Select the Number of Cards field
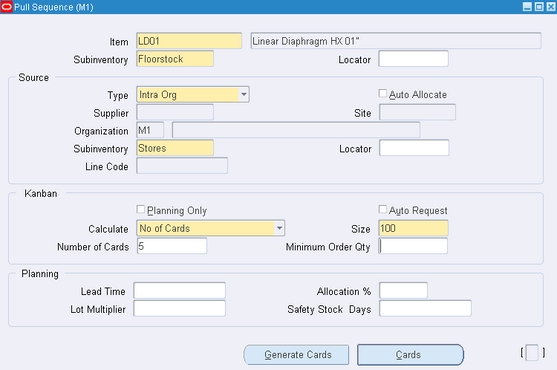This screenshot has height=370, width=557. point(172,246)
